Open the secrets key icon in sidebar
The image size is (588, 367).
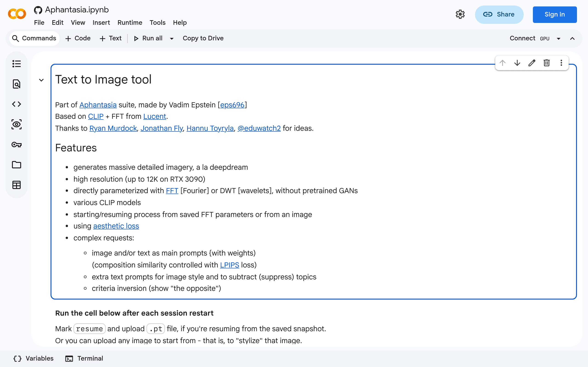click(17, 145)
